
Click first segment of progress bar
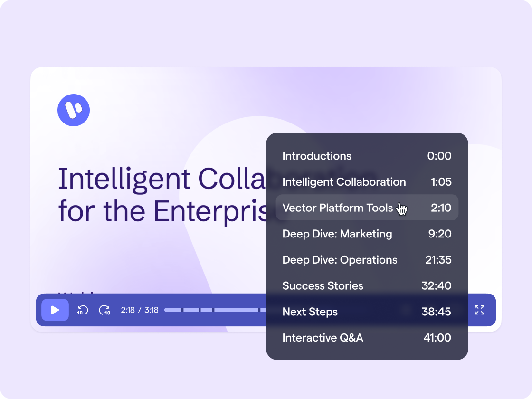click(x=173, y=310)
